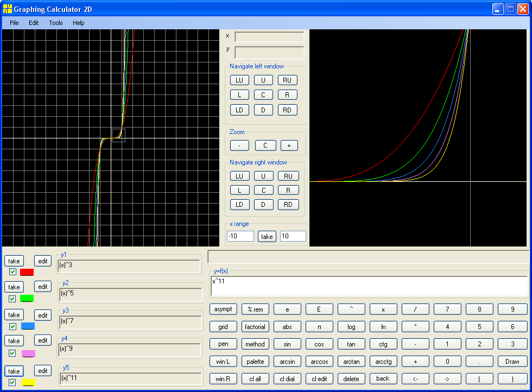This screenshot has height=392, width=532.
Task: Move right window left with L
Action: (239, 191)
